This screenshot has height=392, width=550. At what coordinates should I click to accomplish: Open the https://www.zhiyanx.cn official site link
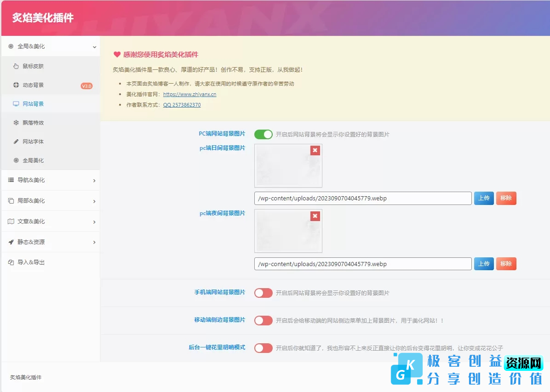[189, 94]
